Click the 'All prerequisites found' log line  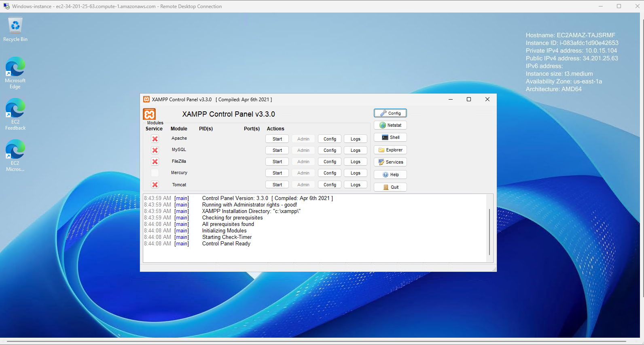pyautogui.click(x=228, y=224)
